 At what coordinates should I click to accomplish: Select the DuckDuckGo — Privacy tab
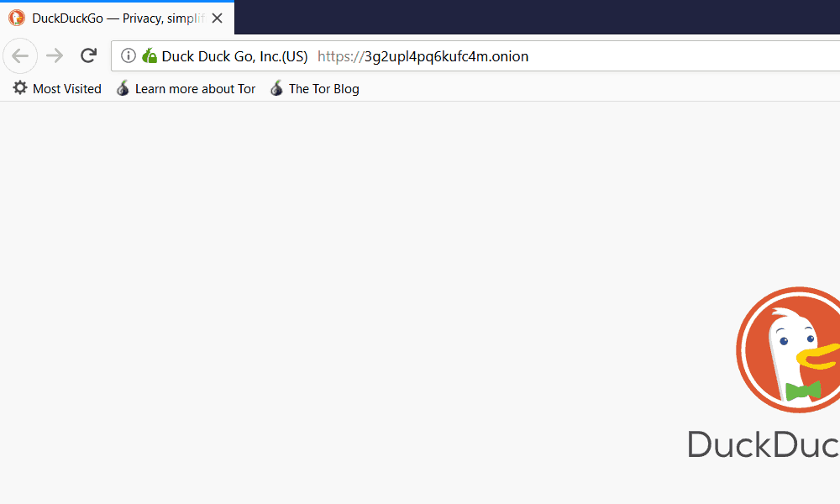pos(118,18)
